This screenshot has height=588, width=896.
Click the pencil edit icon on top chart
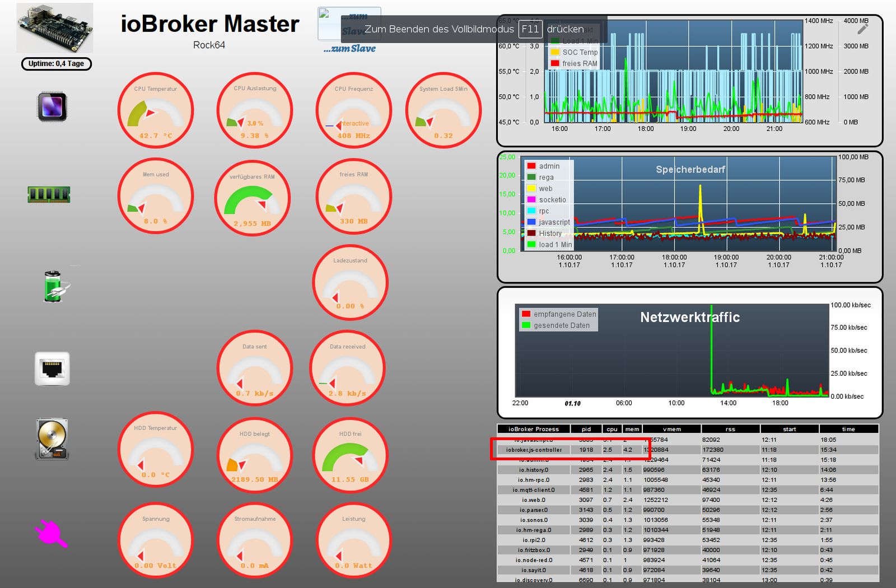pos(862,28)
